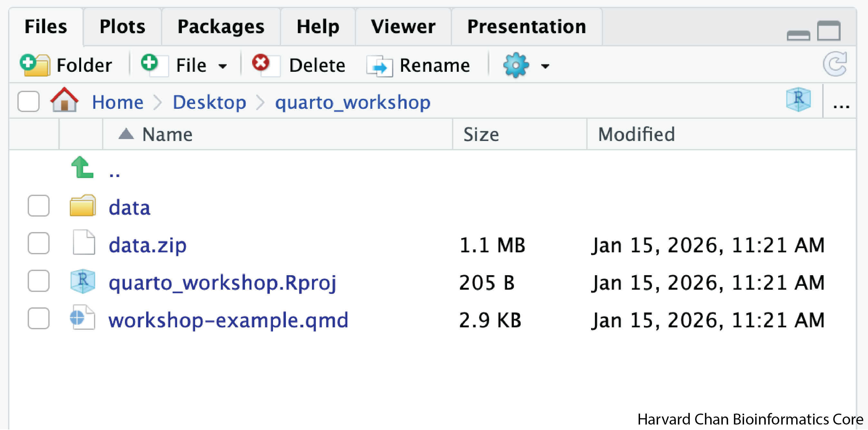868x430 pixels.
Task: Sort files by the Name column
Action: pyautogui.click(x=167, y=134)
